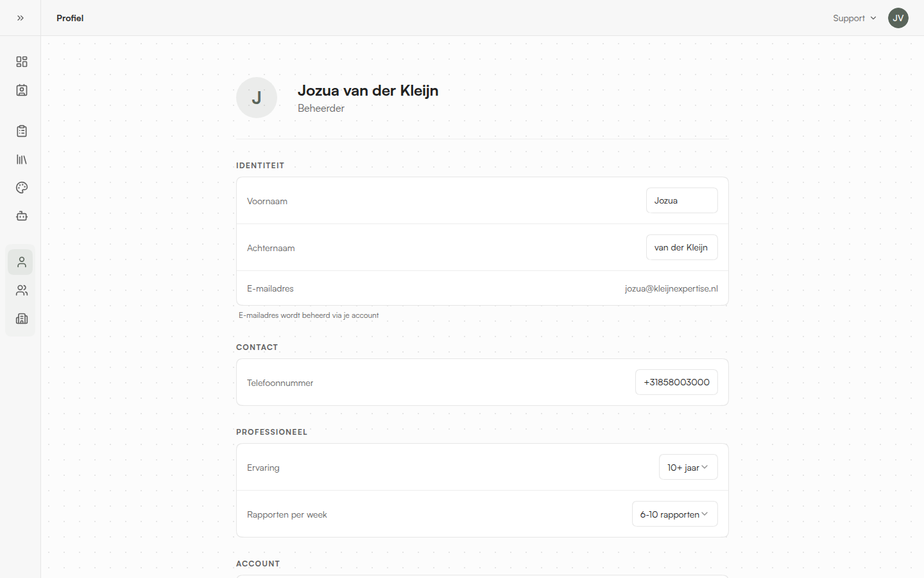Click the CONTACT section heading

[257, 347]
